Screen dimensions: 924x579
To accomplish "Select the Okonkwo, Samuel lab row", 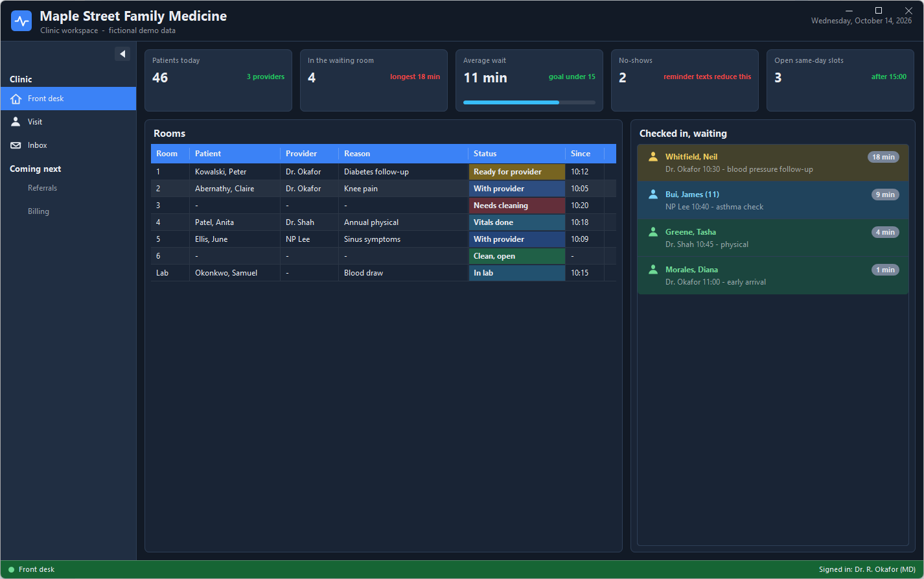I will 384,273.
